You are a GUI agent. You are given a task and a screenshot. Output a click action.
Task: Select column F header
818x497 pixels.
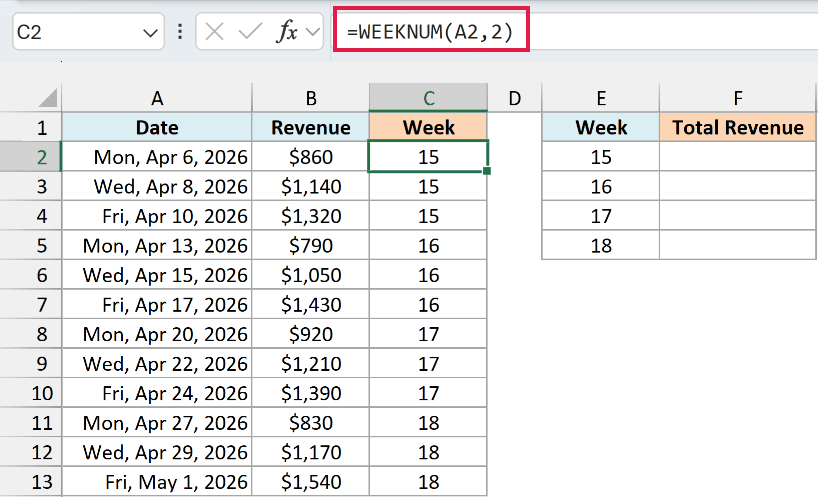(737, 98)
